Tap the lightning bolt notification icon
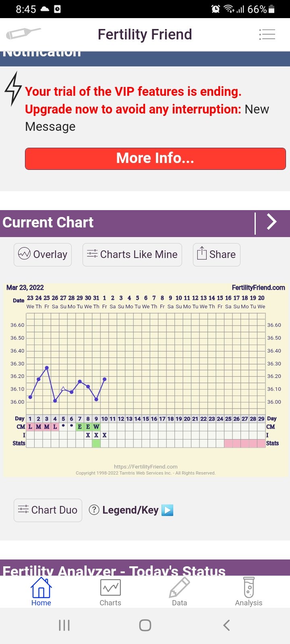Screen dimensions: 290x644 13,89
